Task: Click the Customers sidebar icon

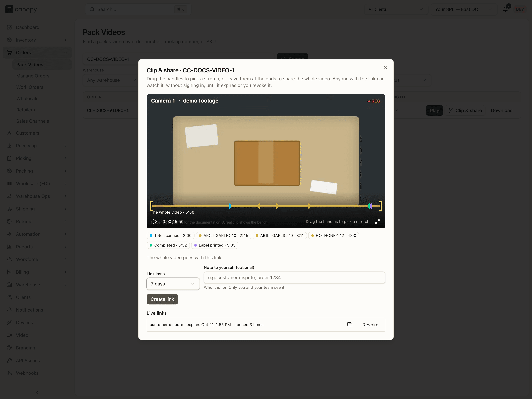Action: (9, 133)
